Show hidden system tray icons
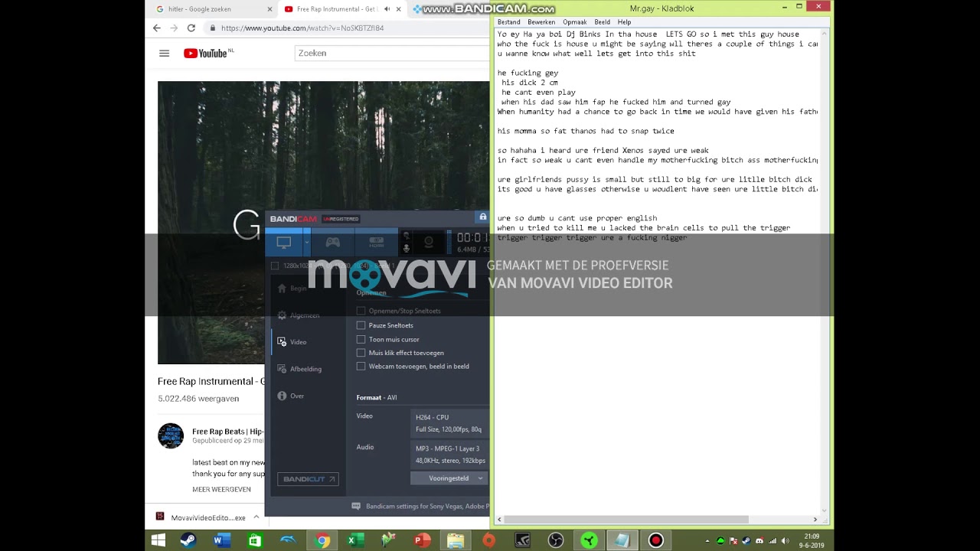 (x=707, y=540)
